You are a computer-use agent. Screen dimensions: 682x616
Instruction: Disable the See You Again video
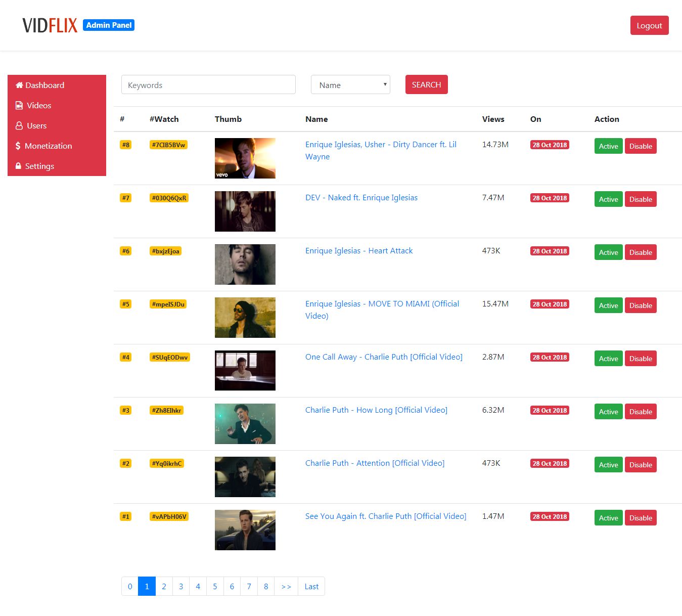coord(640,518)
